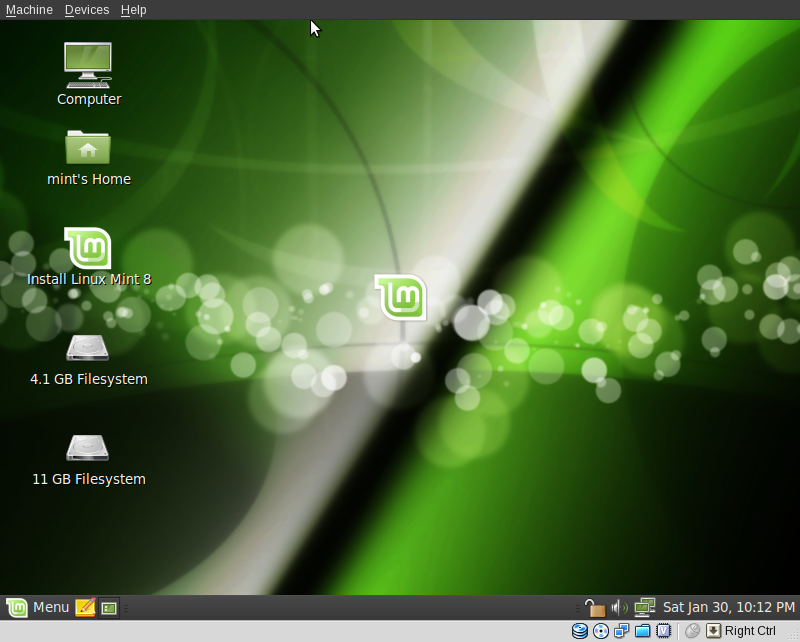Open the 4.1 GB Filesystem
The width and height of the screenshot is (800, 642).
(x=88, y=350)
